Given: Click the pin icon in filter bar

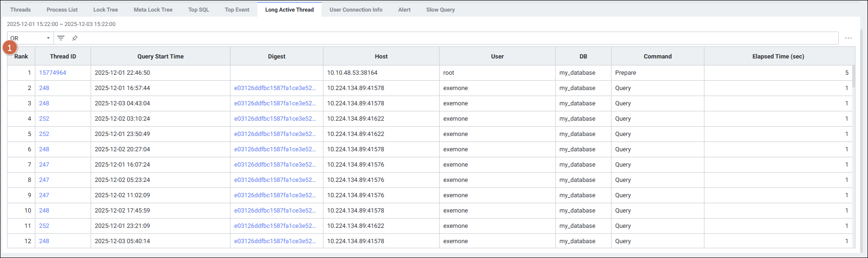Looking at the screenshot, I should 74,38.
